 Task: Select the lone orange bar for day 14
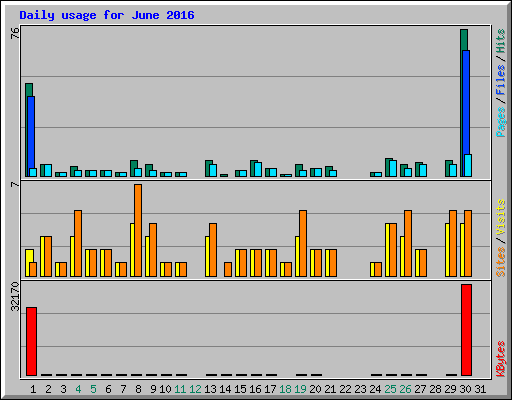click(x=228, y=269)
